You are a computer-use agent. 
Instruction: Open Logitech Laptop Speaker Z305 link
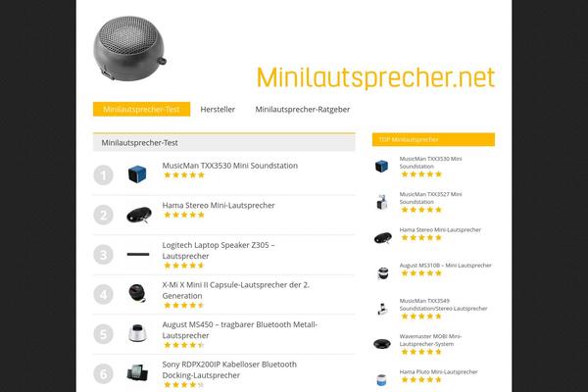click(219, 250)
